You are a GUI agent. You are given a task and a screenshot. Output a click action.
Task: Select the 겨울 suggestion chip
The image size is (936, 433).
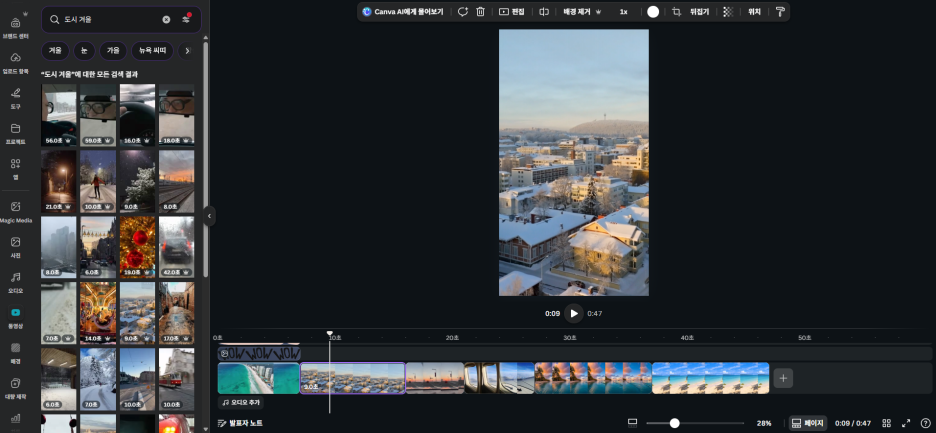[56, 51]
